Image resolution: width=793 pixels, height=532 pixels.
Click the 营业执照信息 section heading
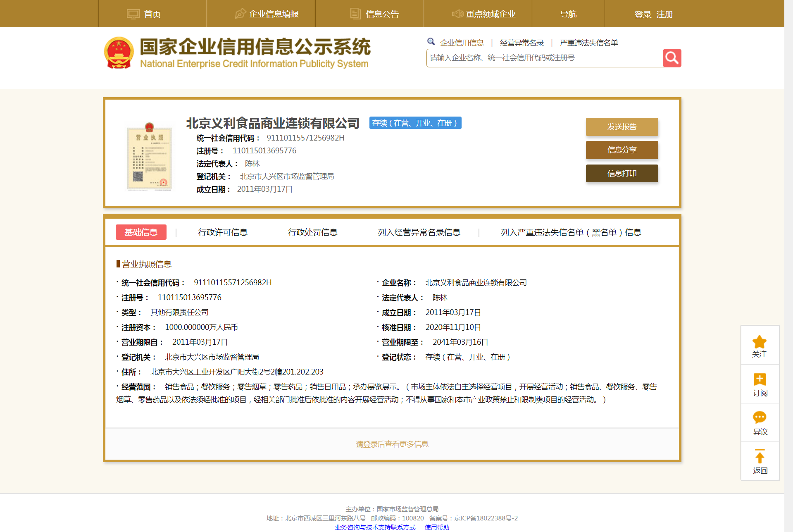coord(146,264)
